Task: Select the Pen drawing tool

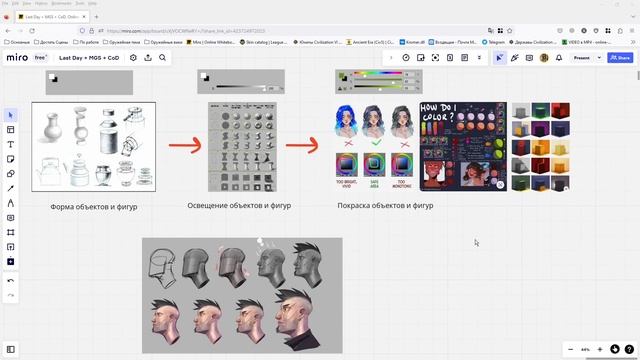Action: (11, 203)
